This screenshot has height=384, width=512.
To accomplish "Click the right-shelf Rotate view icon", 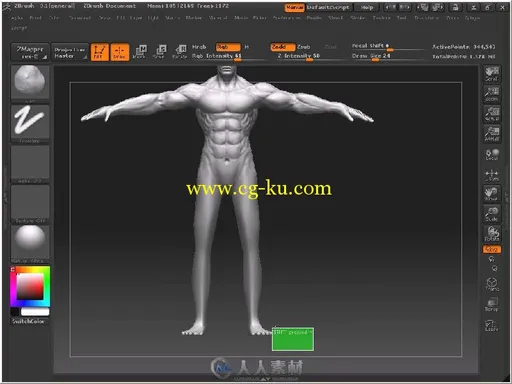I will click(492, 234).
